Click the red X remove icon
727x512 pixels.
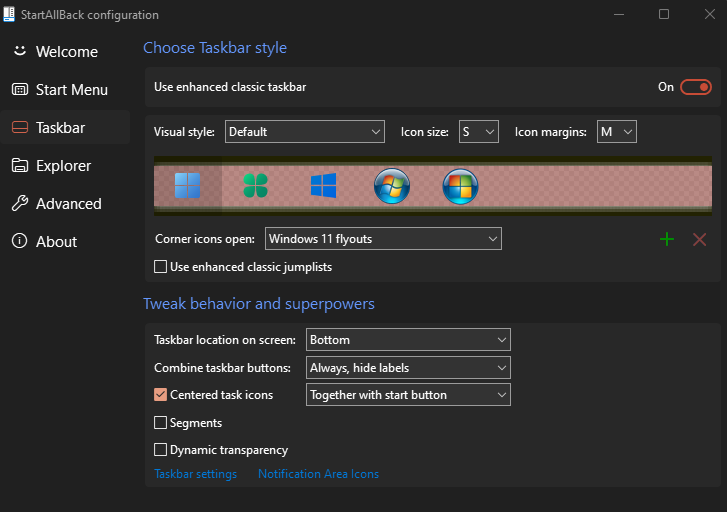[x=700, y=239]
